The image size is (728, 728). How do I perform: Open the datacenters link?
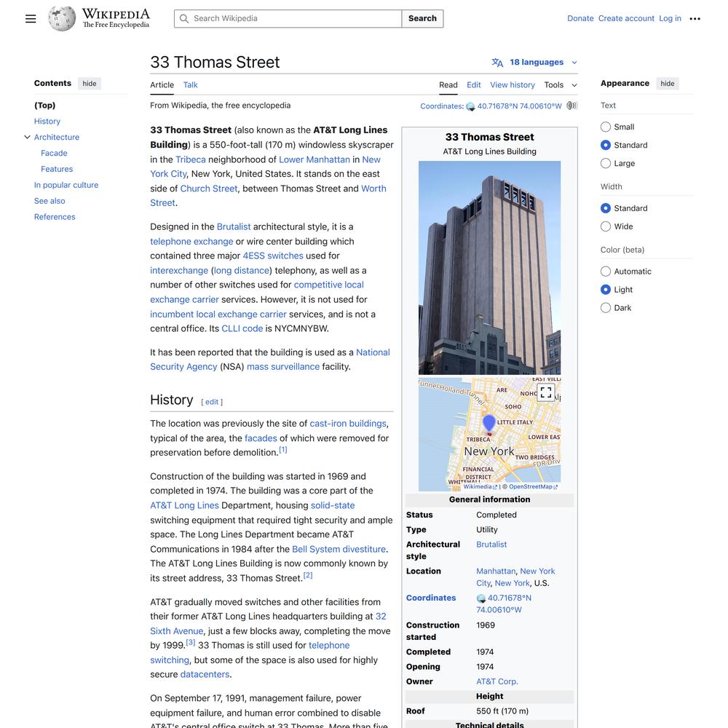pos(205,675)
